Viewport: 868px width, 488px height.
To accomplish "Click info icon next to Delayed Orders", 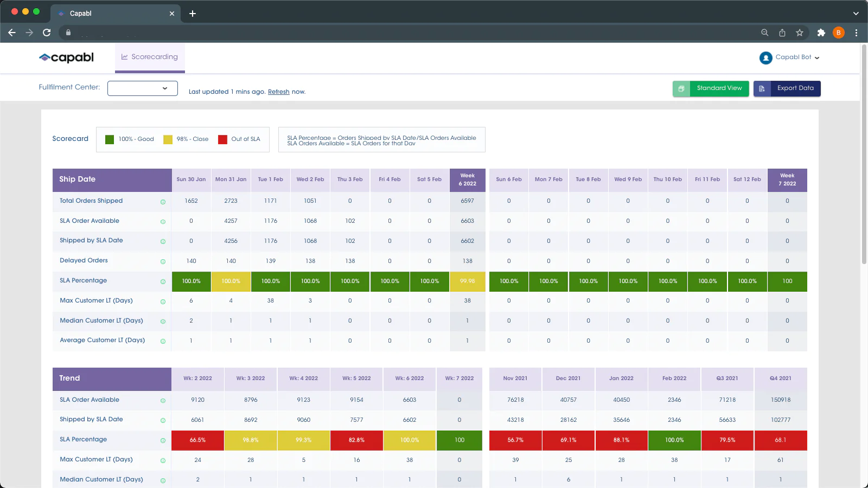I will (163, 261).
